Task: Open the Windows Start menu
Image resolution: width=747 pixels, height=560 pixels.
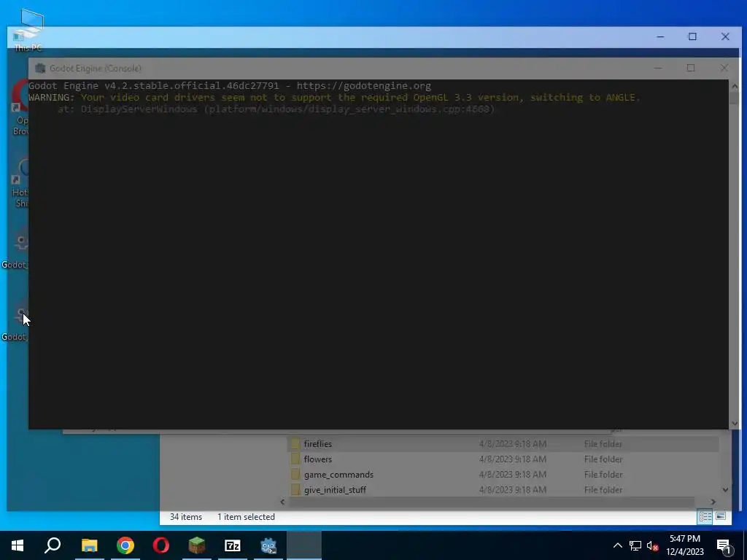Action: pyautogui.click(x=18, y=545)
